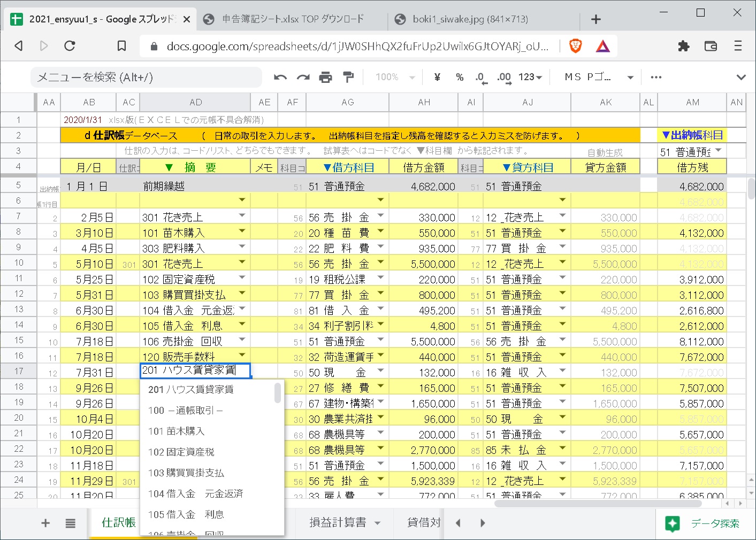Print the spreadsheet
This screenshot has height=540, width=756.
tap(325, 78)
